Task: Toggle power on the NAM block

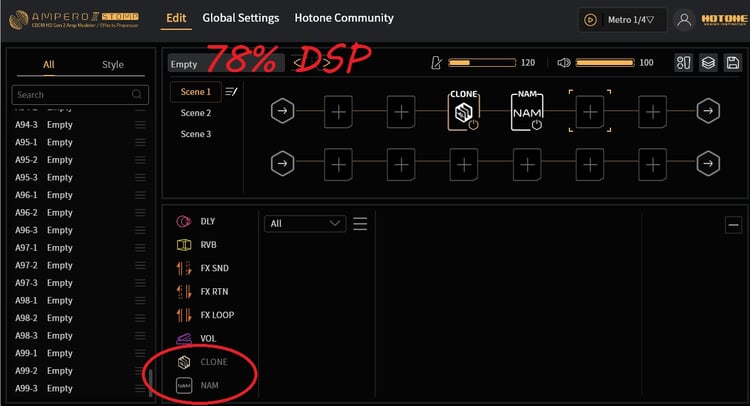Action: click(537, 125)
